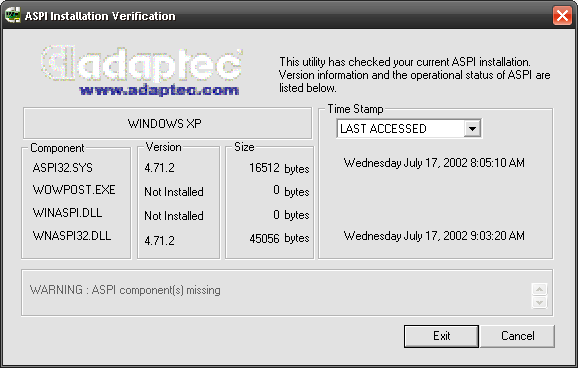578x368 pixels.
Task: Click the WARNING ASPI component(s) missing message
Action: coord(125,290)
